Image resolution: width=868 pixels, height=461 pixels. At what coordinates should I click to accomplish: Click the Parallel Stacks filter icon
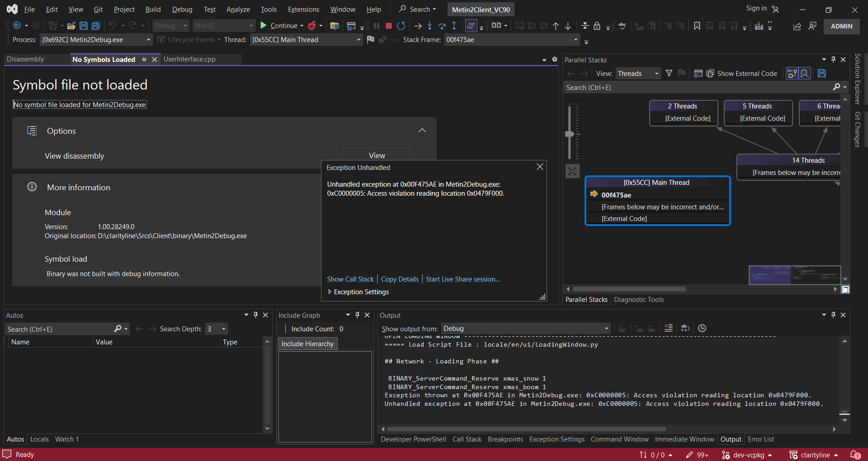(669, 73)
